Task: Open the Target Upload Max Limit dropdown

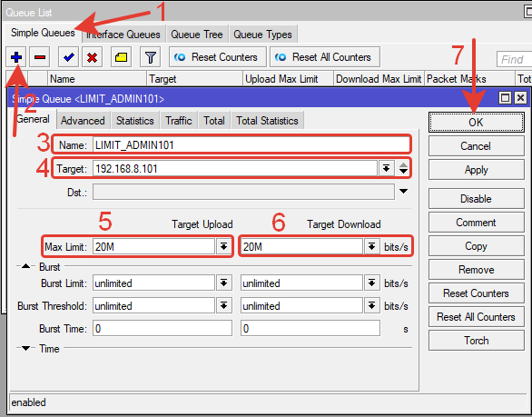Action: pos(223,246)
